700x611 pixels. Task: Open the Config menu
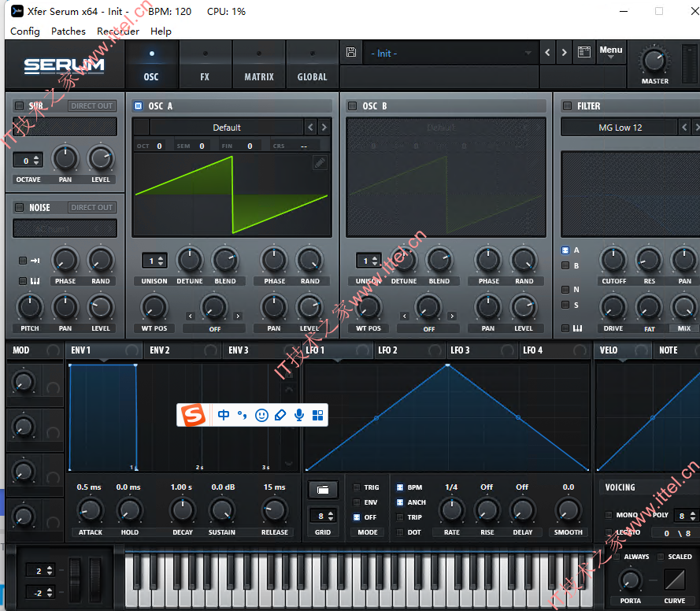click(25, 31)
